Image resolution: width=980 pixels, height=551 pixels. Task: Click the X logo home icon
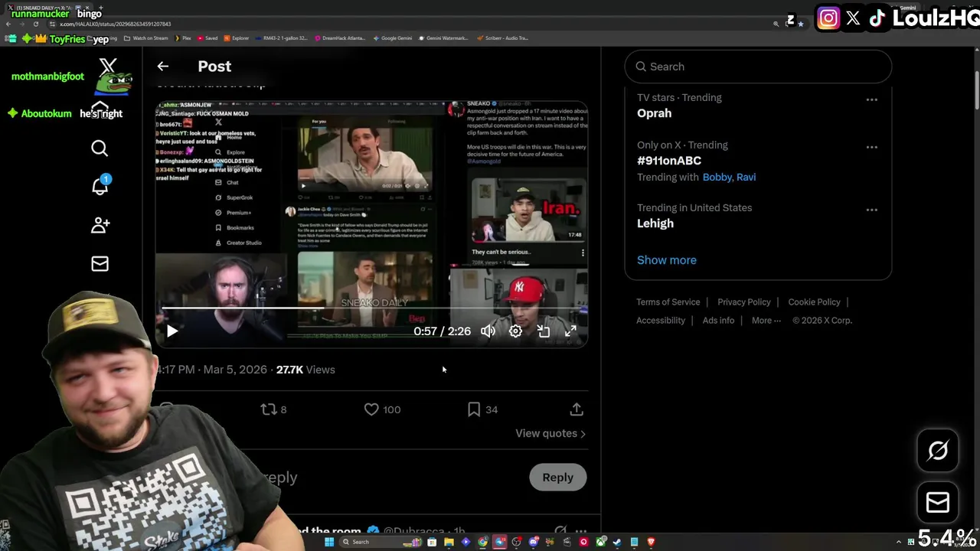point(108,67)
